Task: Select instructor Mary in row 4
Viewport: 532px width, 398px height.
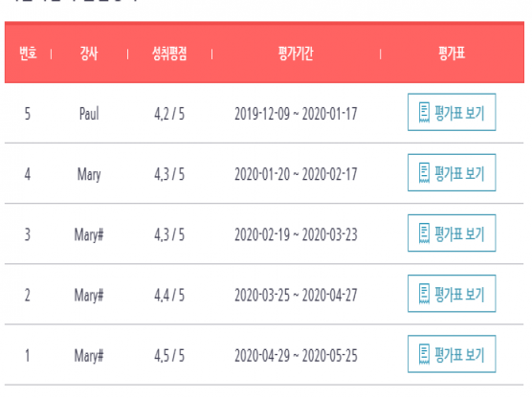Action: point(89,175)
